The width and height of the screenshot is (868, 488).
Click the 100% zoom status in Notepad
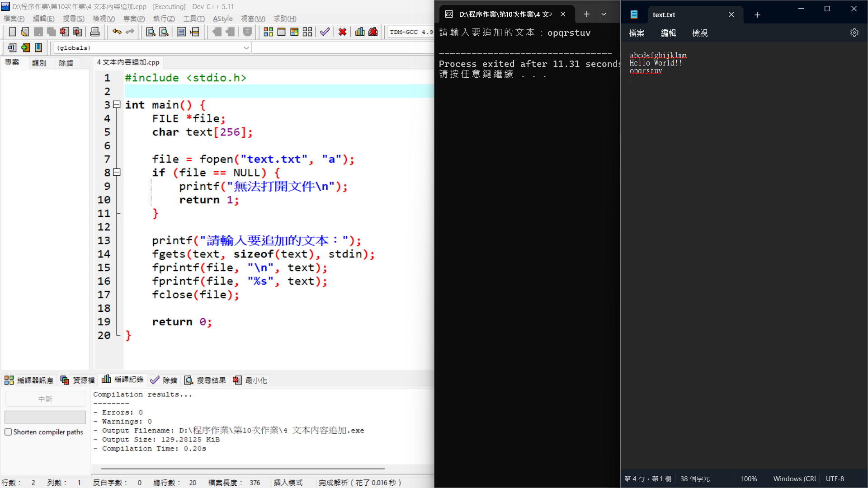pos(749,479)
